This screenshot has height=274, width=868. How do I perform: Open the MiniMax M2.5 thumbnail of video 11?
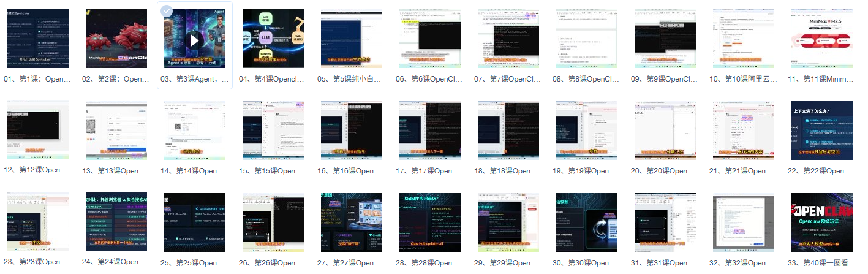click(x=822, y=39)
